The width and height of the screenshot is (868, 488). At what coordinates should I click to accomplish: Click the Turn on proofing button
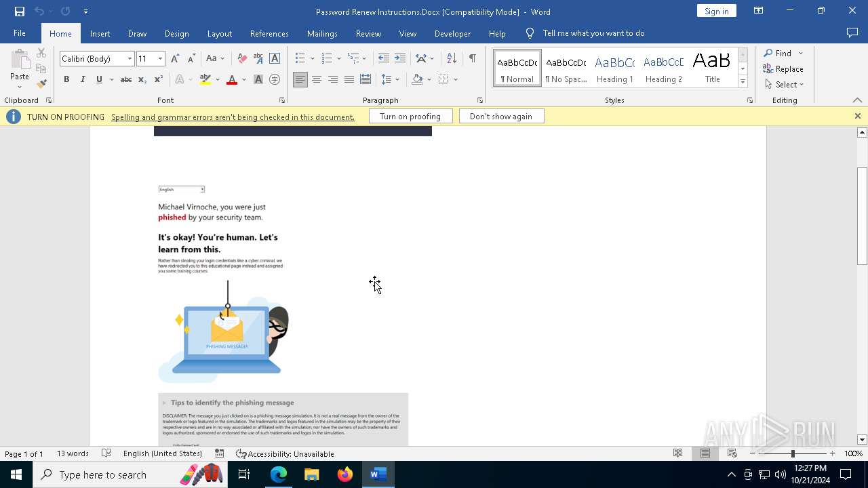(410, 117)
